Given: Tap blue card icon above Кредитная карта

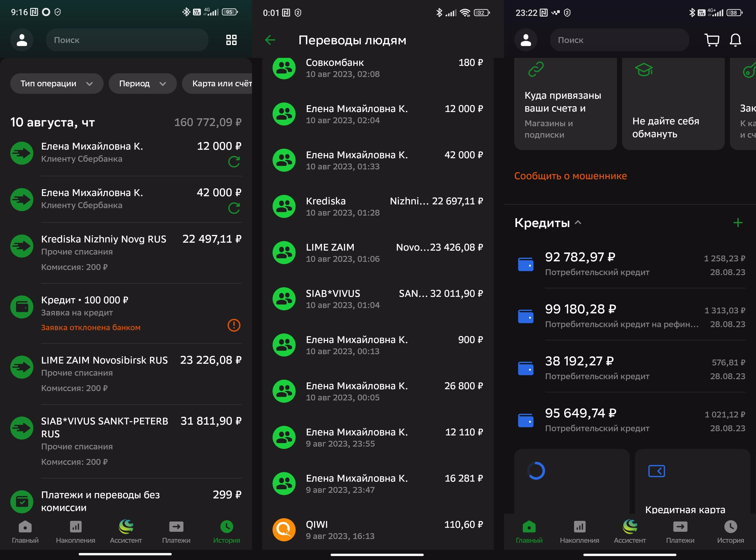Looking at the screenshot, I should click(x=657, y=471).
